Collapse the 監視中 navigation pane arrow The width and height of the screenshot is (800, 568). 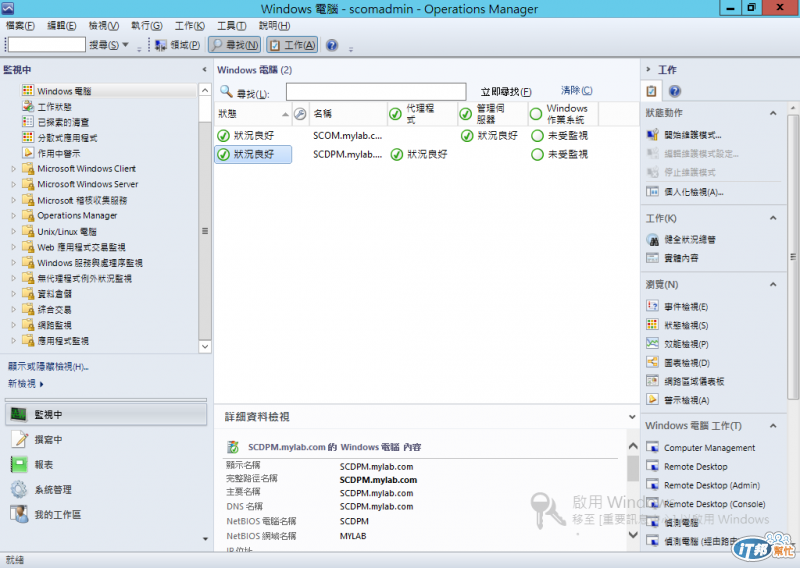tap(205, 69)
